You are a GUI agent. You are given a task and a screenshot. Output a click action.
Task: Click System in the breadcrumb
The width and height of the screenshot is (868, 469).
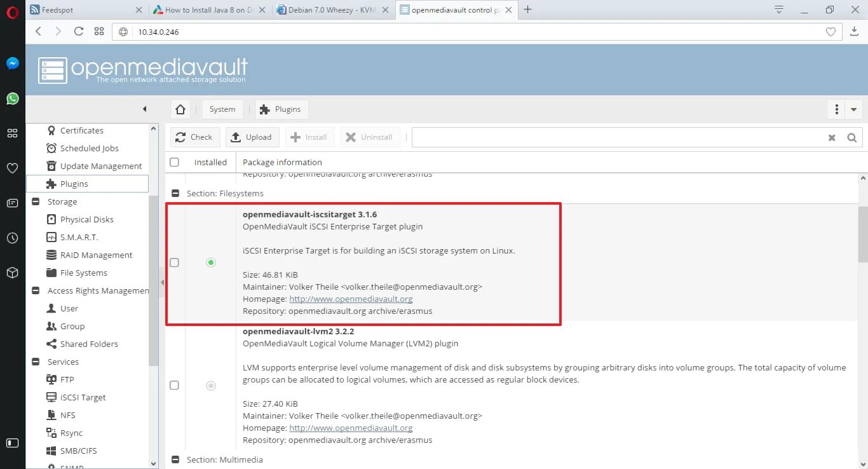pyautogui.click(x=222, y=109)
